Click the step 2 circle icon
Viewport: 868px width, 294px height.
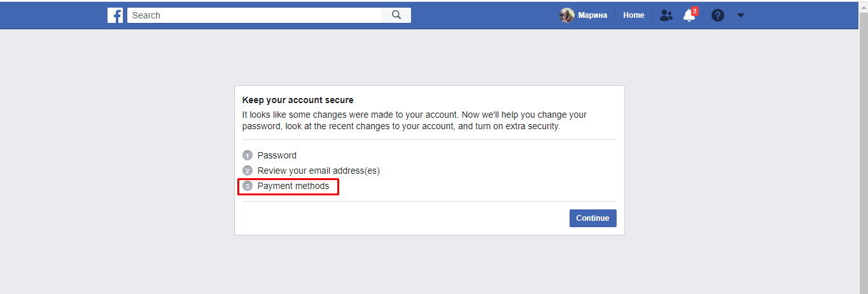[x=248, y=171]
